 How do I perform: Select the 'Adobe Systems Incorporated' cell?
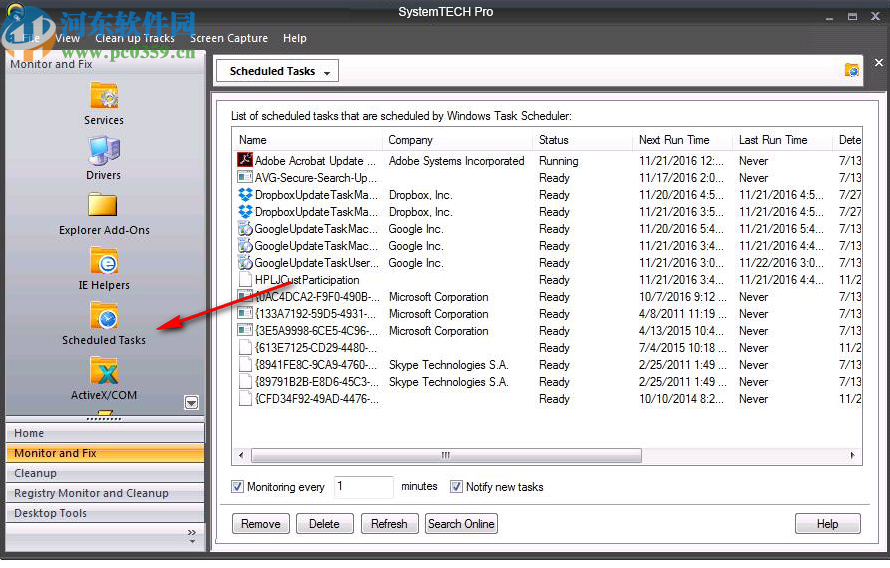click(x=456, y=161)
